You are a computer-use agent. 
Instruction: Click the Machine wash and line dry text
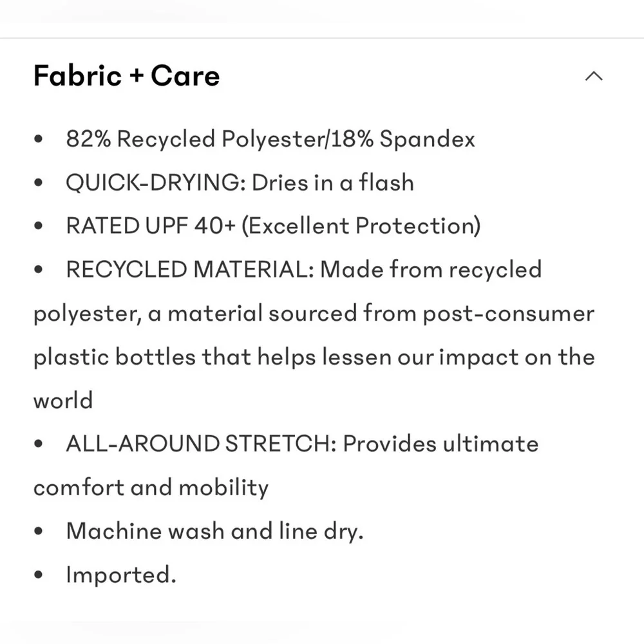tap(215, 531)
